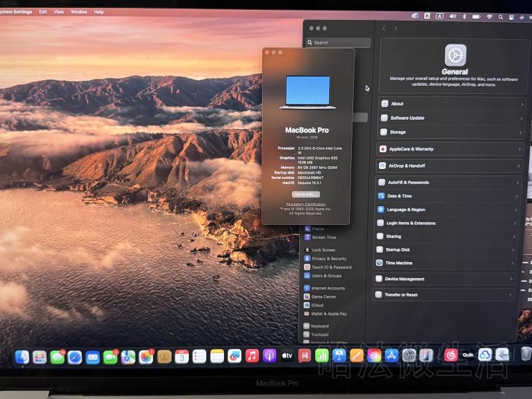Click the settings Search field
Screen dimensions: 532x399
[x=339, y=43]
